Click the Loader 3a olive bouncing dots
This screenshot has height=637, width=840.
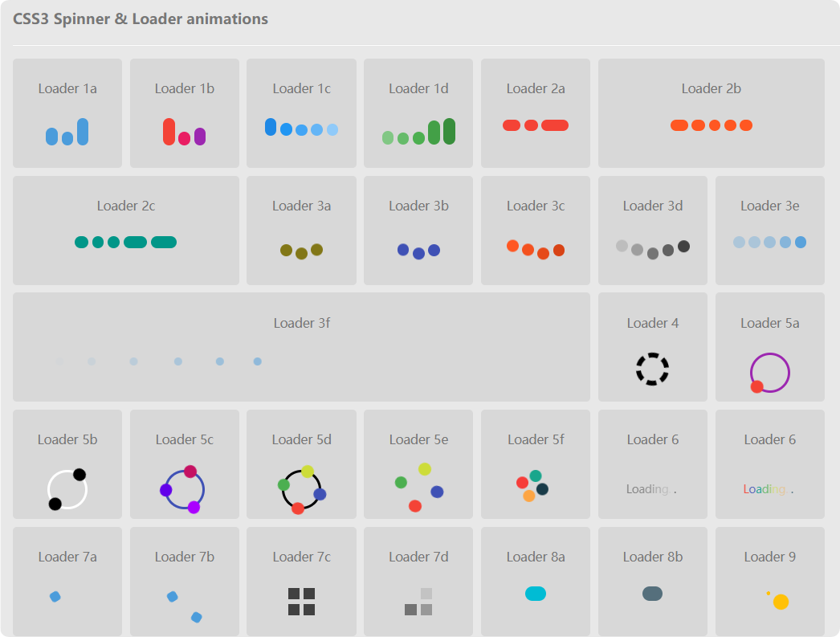coord(302,251)
